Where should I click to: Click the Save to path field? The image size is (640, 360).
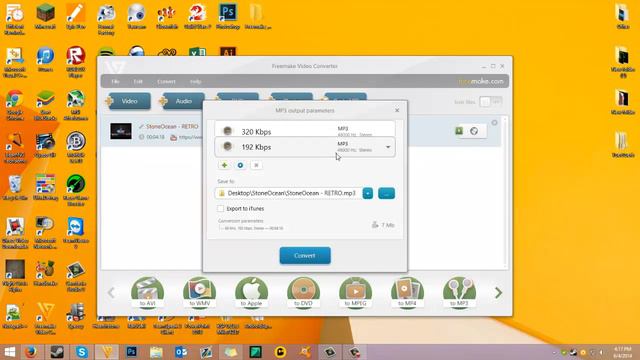tap(288, 193)
